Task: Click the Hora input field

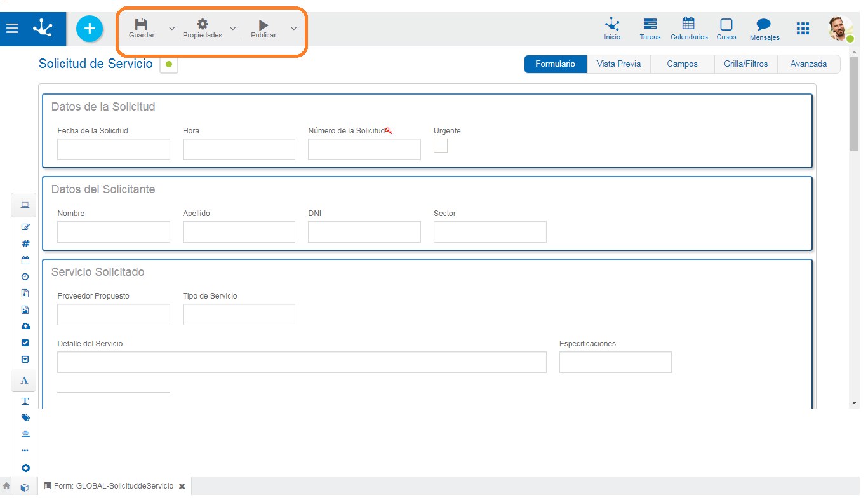Action: pyautogui.click(x=239, y=149)
